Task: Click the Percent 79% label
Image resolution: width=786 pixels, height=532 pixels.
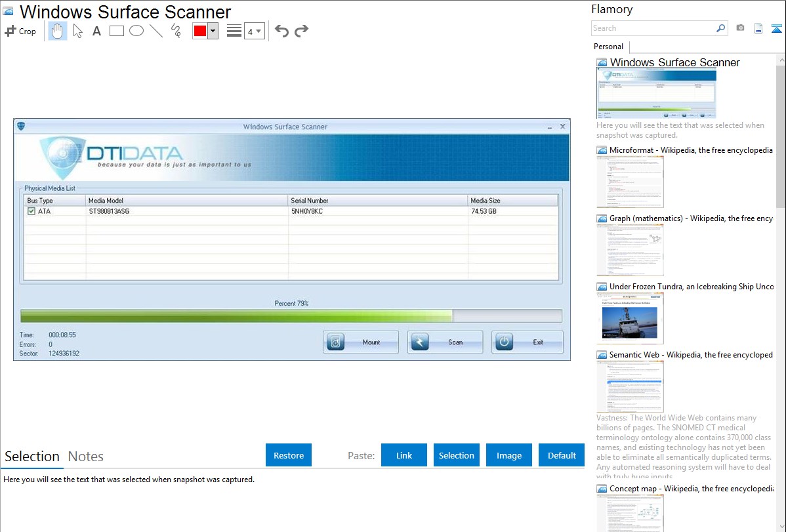Action: (x=291, y=303)
